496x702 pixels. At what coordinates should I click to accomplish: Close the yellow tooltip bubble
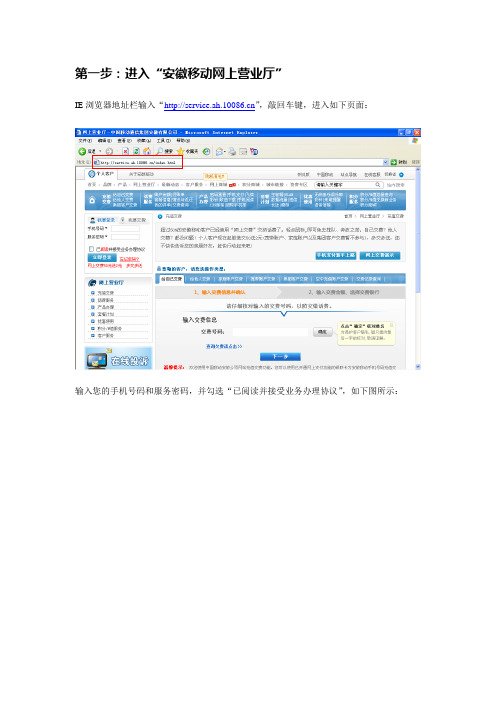pyautogui.click(x=391, y=325)
